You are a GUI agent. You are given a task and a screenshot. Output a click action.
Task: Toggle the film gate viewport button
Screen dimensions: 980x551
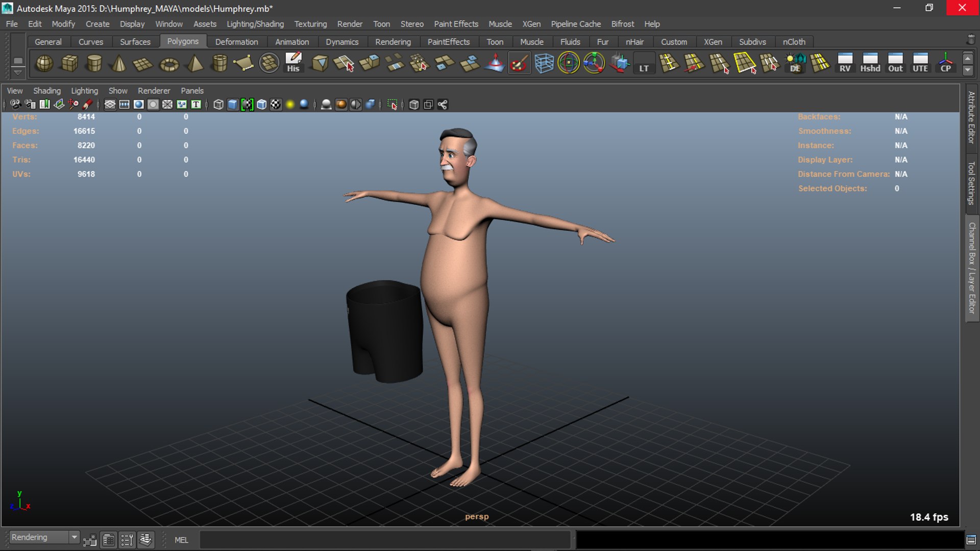(x=124, y=105)
